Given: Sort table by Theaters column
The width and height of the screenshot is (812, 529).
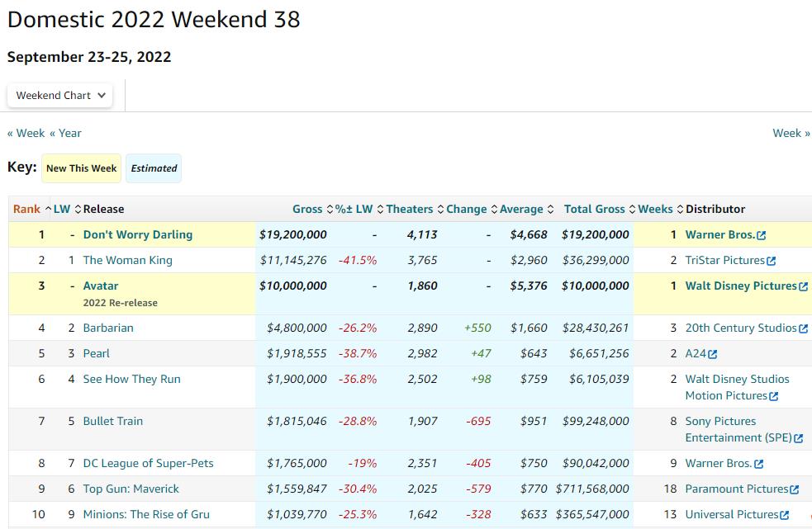Looking at the screenshot, I should [x=409, y=209].
